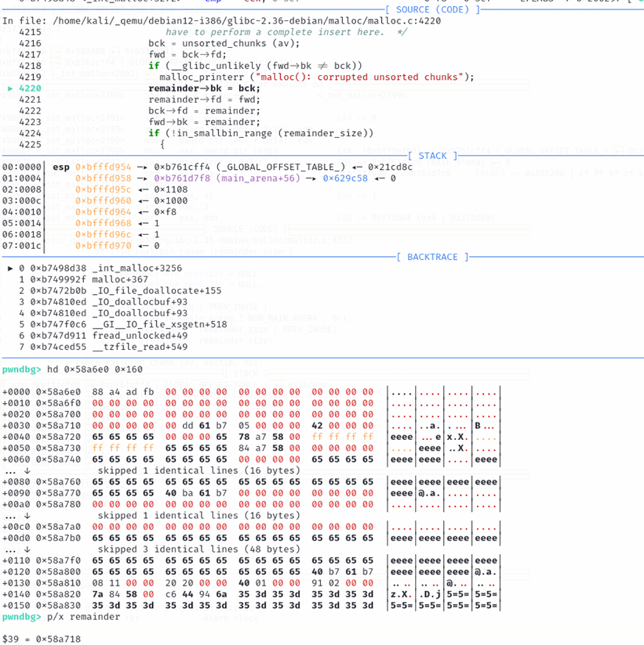644x645 pixels.
Task: Select hexdump row +00c0 at 0x58a7a0
Action: coord(251,527)
